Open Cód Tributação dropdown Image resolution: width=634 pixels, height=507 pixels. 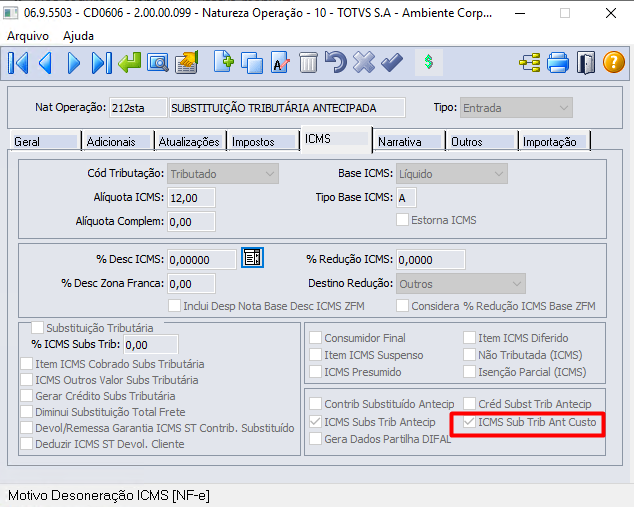click(222, 174)
